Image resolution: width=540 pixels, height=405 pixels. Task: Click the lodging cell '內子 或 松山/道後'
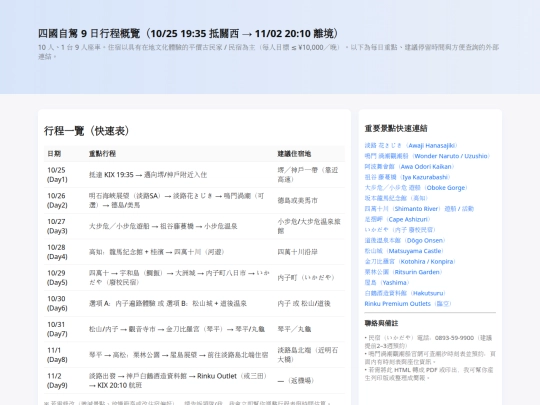tap(304, 303)
